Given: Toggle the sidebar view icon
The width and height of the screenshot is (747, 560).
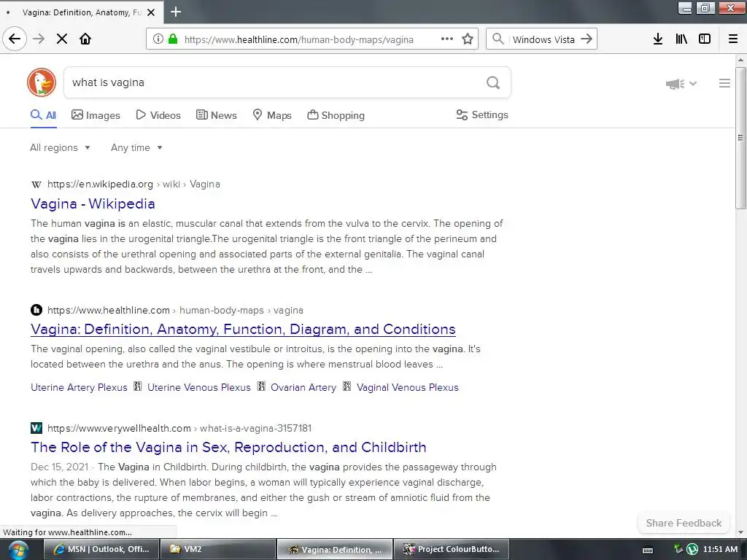Looking at the screenshot, I should pyautogui.click(x=705, y=39).
